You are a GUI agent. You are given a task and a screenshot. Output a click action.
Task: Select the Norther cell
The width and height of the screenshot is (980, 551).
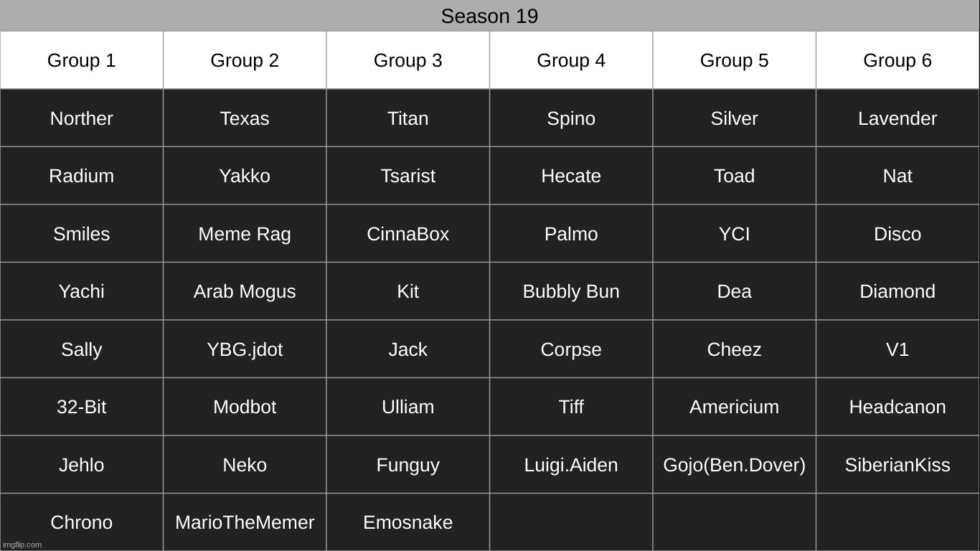(x=81, y=118)
